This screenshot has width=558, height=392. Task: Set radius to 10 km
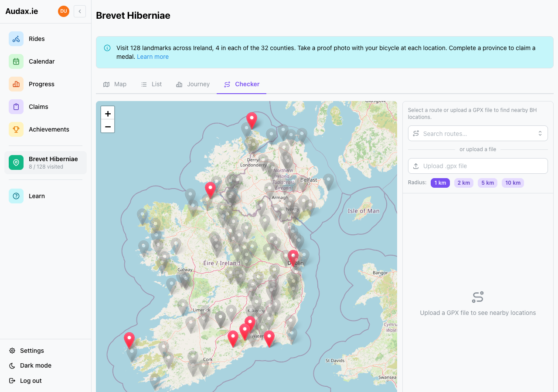pos(513,183)
